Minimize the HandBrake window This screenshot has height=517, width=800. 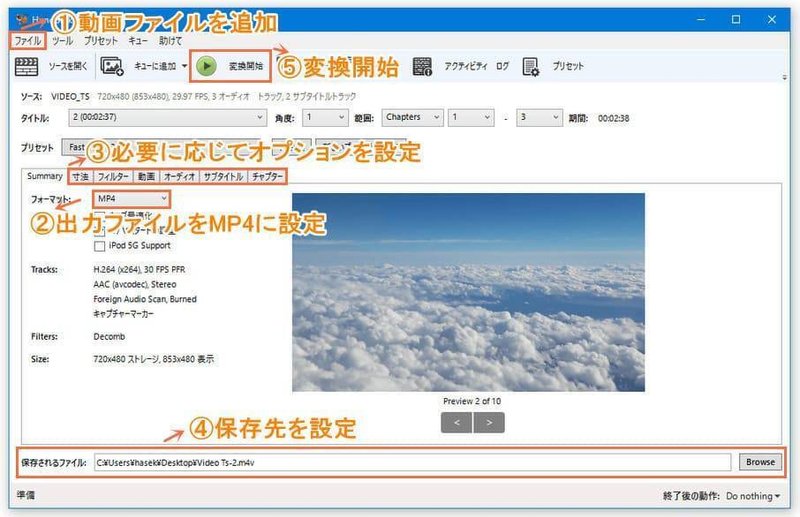point(701,19)
